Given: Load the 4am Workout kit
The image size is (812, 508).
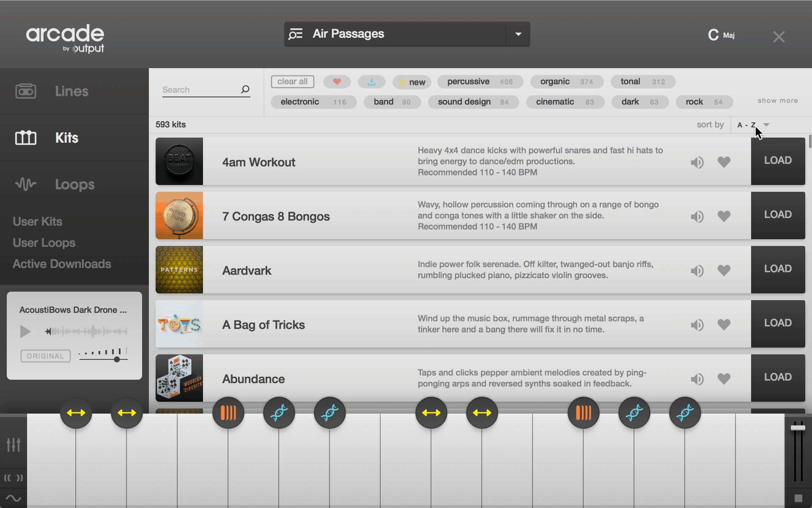Looking at the screenshot, I should 778,161.
